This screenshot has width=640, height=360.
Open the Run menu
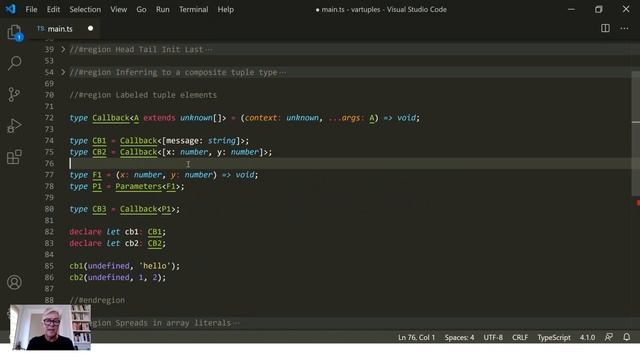pyautogui.click(x=162, y=9)
